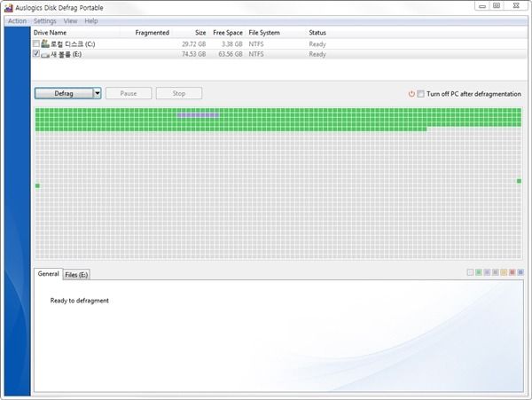Sort by the Free Space column header

click(x=228, y=33)
